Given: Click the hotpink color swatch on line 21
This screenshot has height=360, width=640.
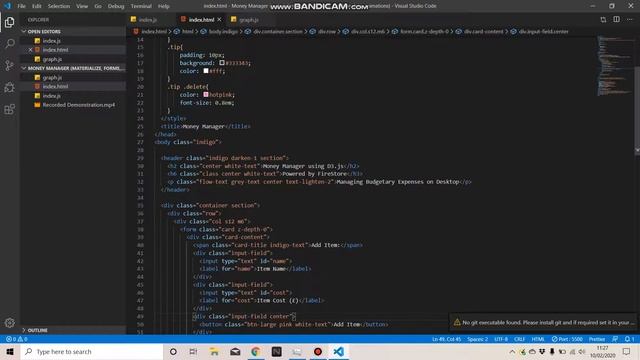Looking at the screenshot, I should point(206,94).
